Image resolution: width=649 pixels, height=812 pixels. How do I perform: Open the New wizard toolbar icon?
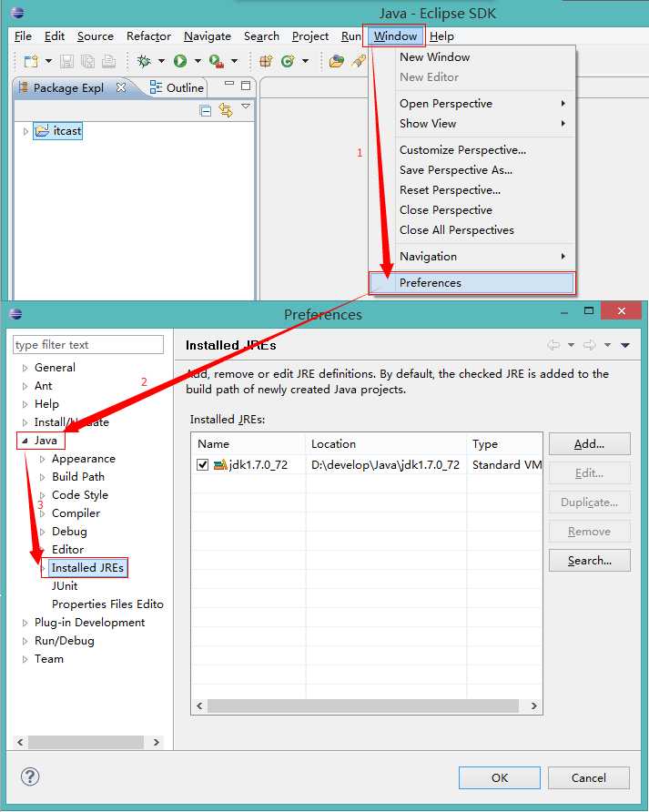click(31, 61)
